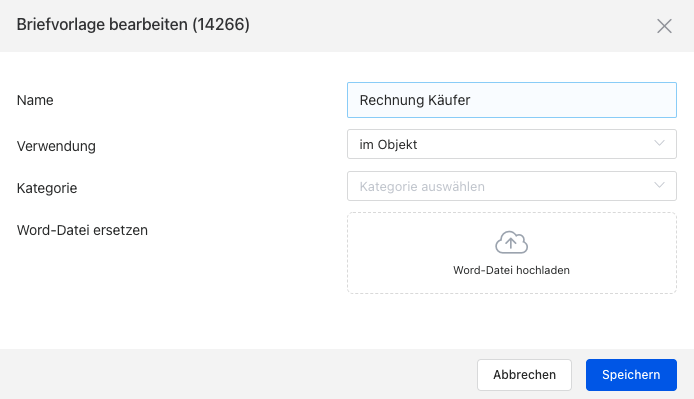Click the Word-Datei hochladen text
The image size is (694, 399).
511,270
